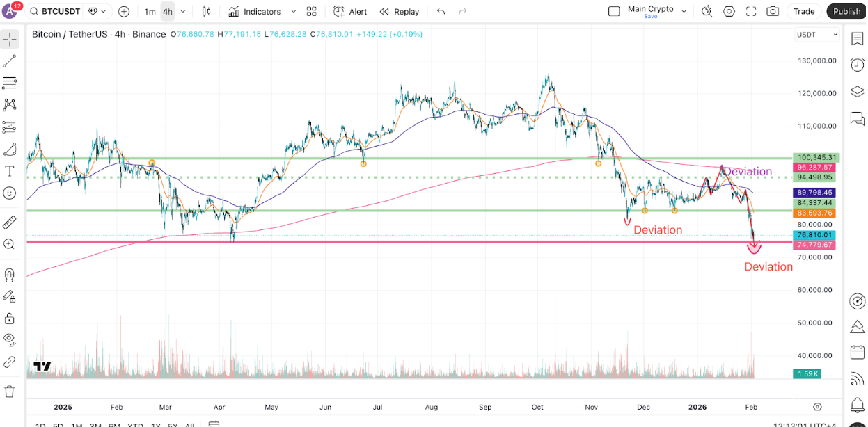The image size is (868, 427).
Task: Click the cyan 76,810.01 current price label
Action: (x=813, y=235)
